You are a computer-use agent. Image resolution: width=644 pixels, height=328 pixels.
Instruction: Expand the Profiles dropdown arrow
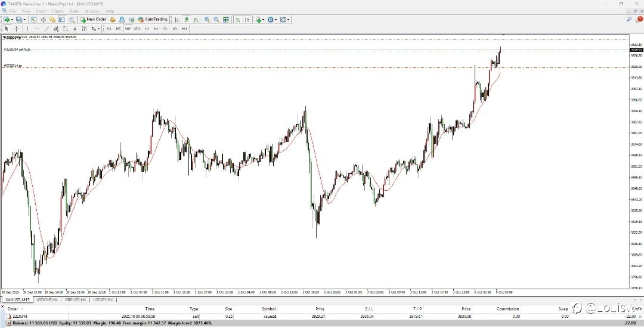[x=24, y=19]
